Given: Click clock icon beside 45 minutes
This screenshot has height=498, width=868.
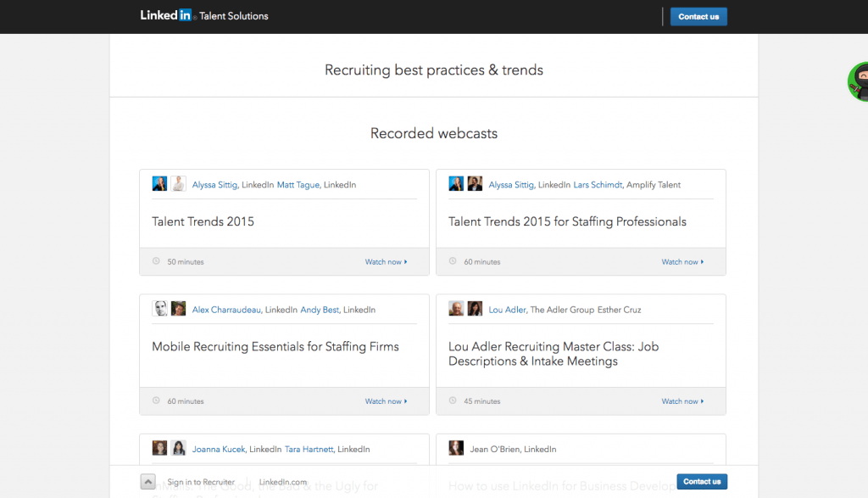Looking at the screenshot, I should click(x=453, y=400).
